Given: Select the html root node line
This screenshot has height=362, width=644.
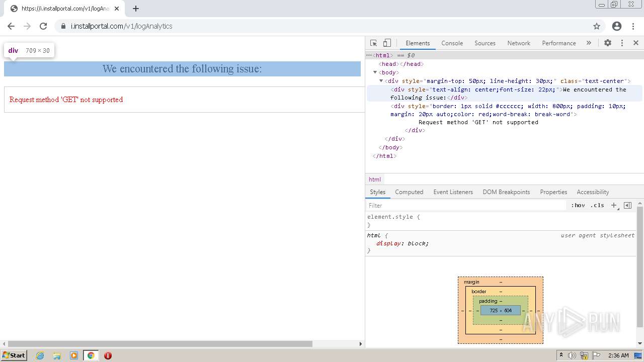Looking at the screenshot, I should 505,55.
